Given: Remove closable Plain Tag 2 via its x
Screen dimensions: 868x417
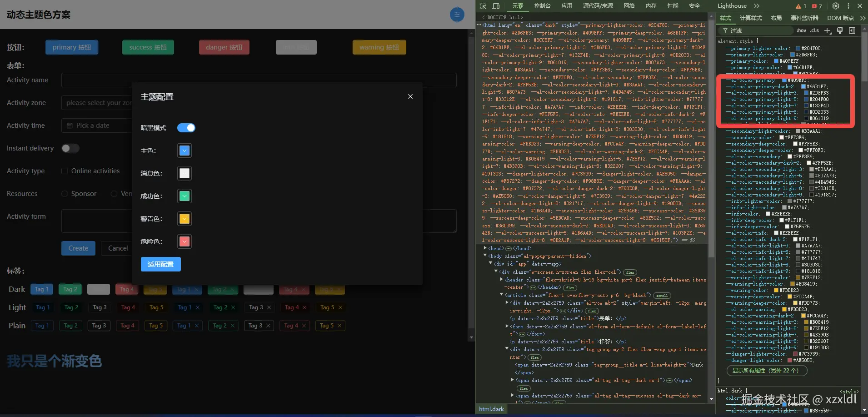Looking at the screenshot, I should (x=233, y=326).
